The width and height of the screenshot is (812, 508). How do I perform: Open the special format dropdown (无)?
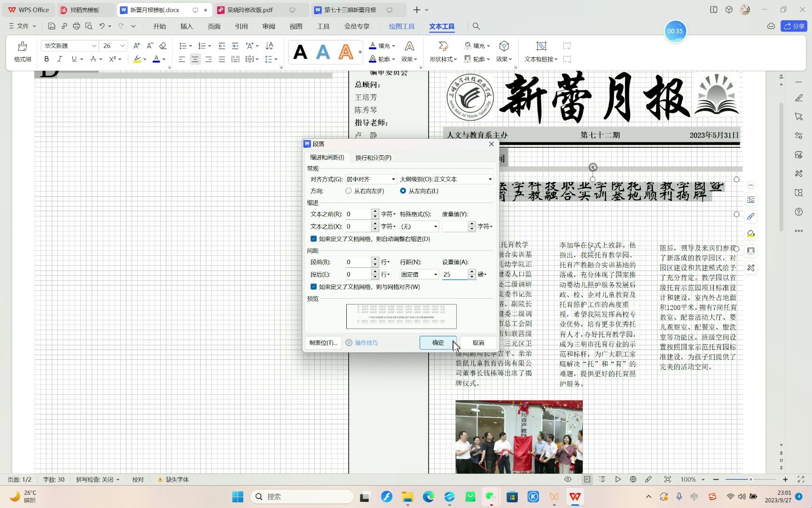click(419, 227)
